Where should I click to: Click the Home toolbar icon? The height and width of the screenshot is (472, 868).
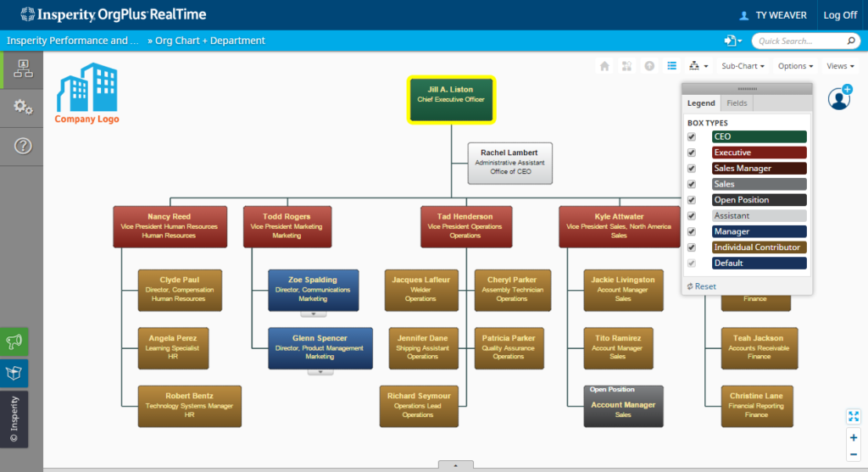tap(604, 66)
